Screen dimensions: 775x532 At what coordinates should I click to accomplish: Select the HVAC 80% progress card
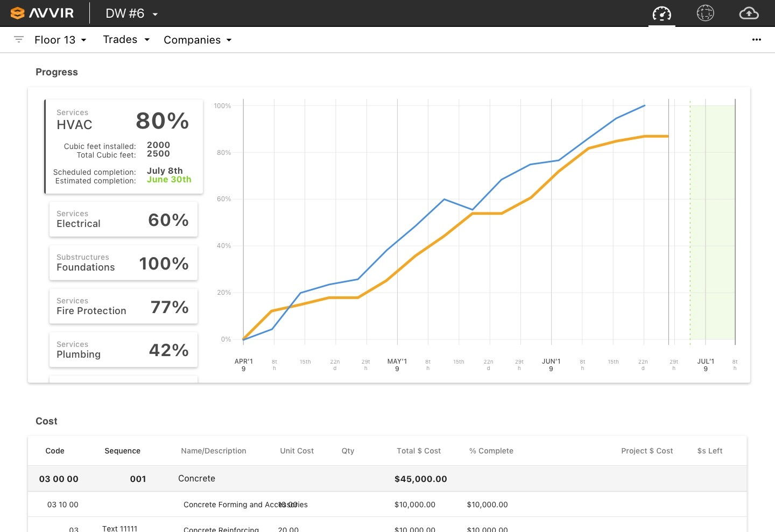tap(123, 146)
